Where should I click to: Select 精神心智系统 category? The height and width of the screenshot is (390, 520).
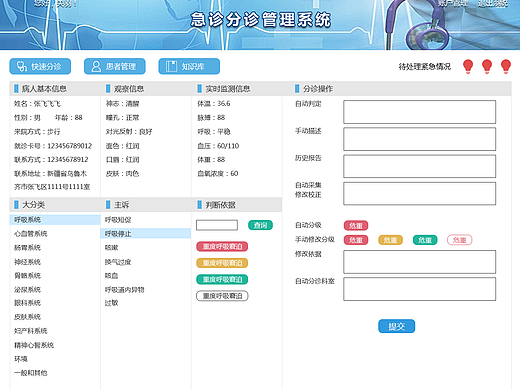tap(34, 345)
